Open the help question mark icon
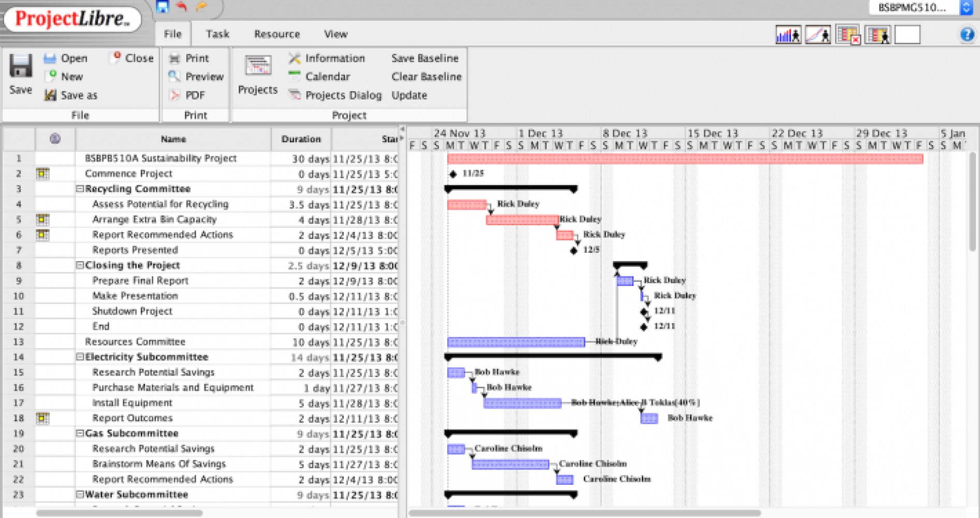This screenshot has width=980, height=518. pyautogui.click(x=967, y=35)
